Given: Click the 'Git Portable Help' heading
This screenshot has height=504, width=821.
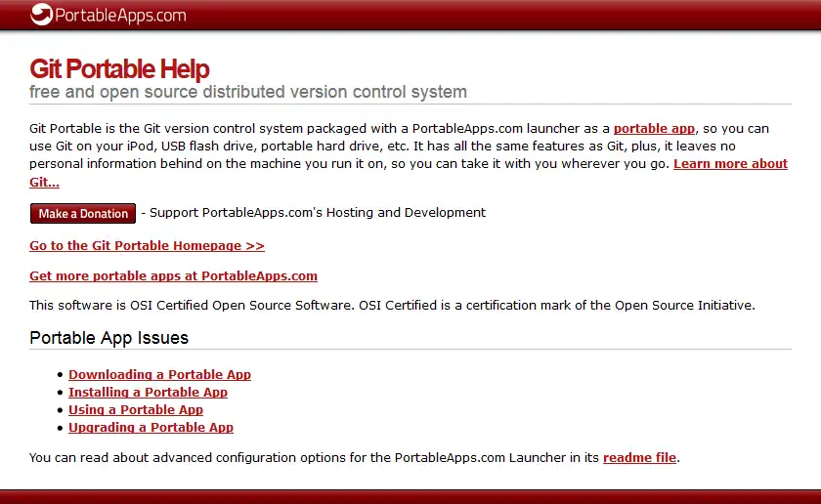Looking at the screenshot, I should click(119, 69).
